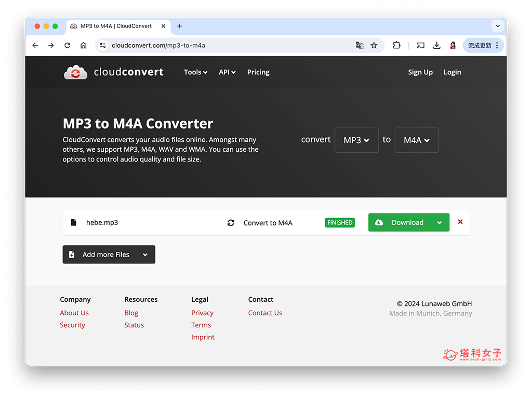Reload the page with the refresh icon

[x=68, y=46]
